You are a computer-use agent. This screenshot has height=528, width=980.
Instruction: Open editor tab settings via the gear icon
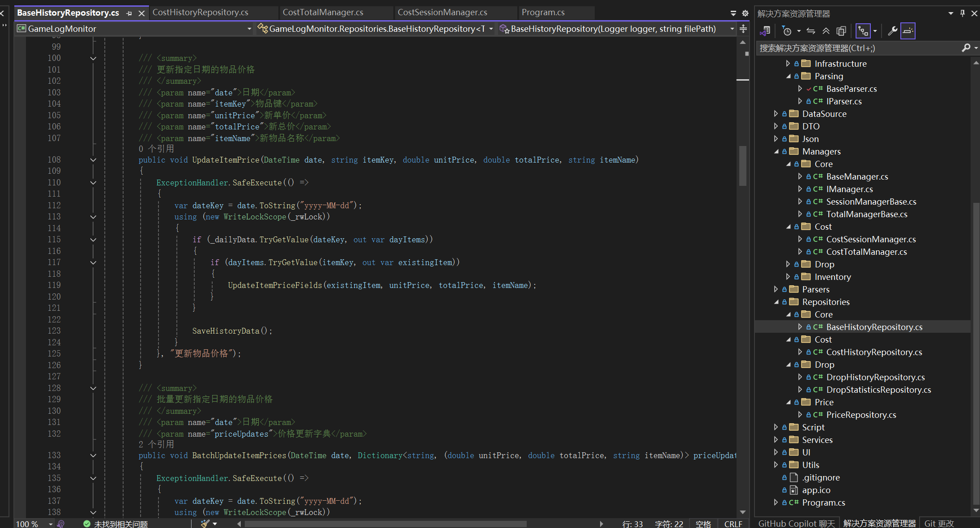tap(745, 13)
